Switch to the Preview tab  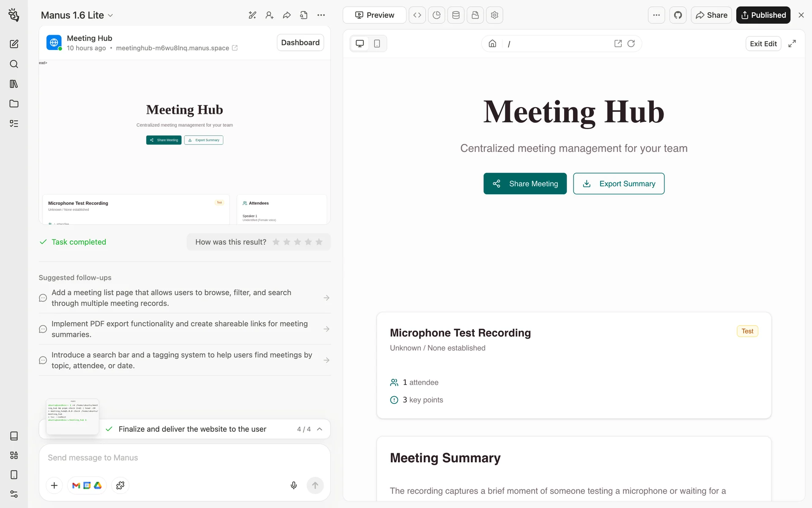(374, 15)
